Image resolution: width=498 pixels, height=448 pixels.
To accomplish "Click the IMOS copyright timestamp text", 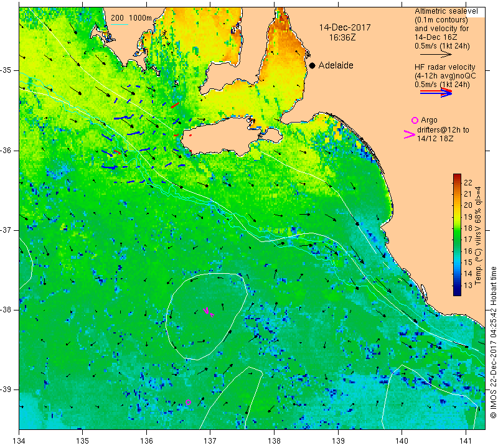I will [493, 342].
